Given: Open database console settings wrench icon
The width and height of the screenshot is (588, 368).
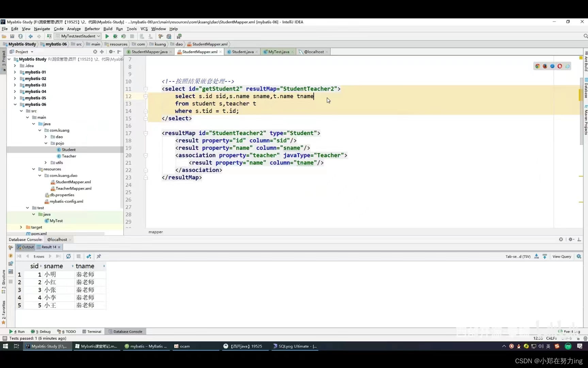Looking at the screenshot, I should [x=11, y=247].
